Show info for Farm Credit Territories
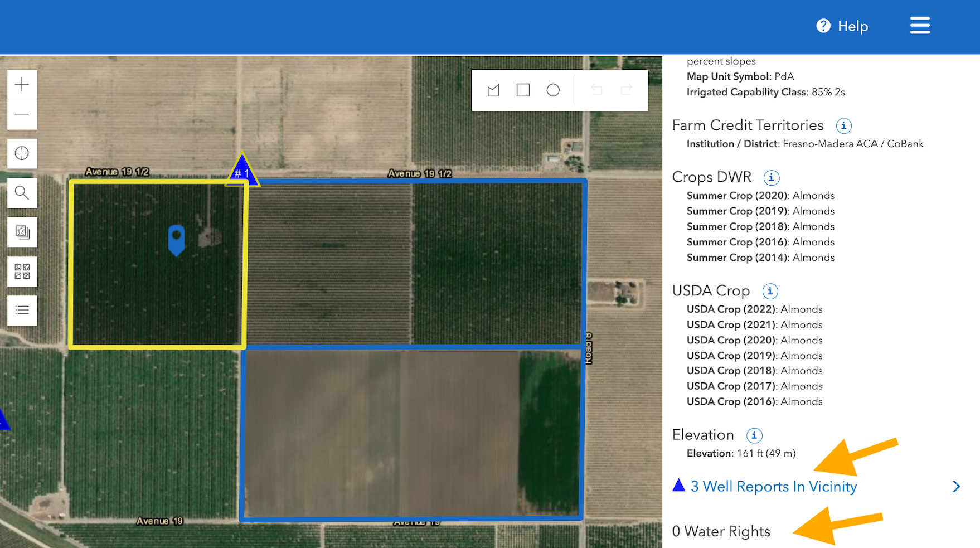 843,126
